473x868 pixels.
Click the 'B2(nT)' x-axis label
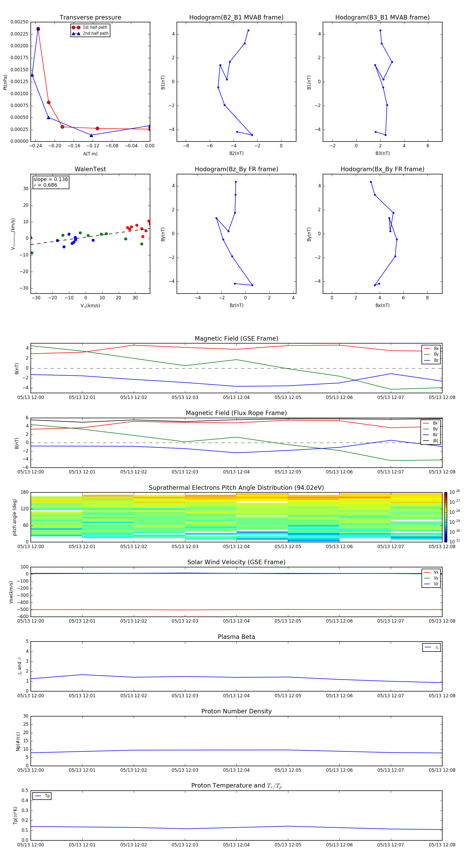(236, 153)
